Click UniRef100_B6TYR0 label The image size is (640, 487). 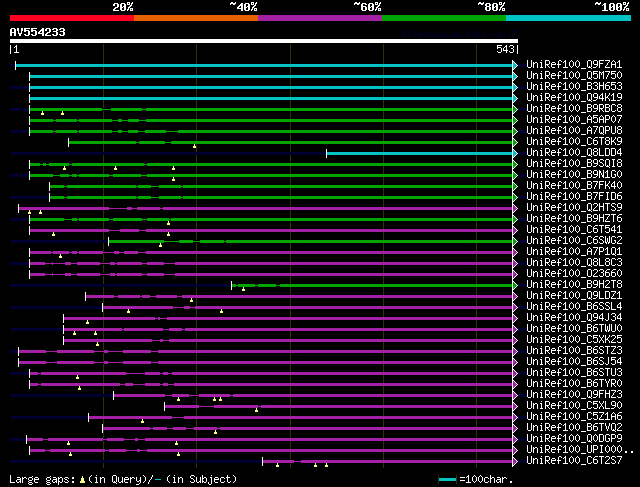[x=574, y=384]
